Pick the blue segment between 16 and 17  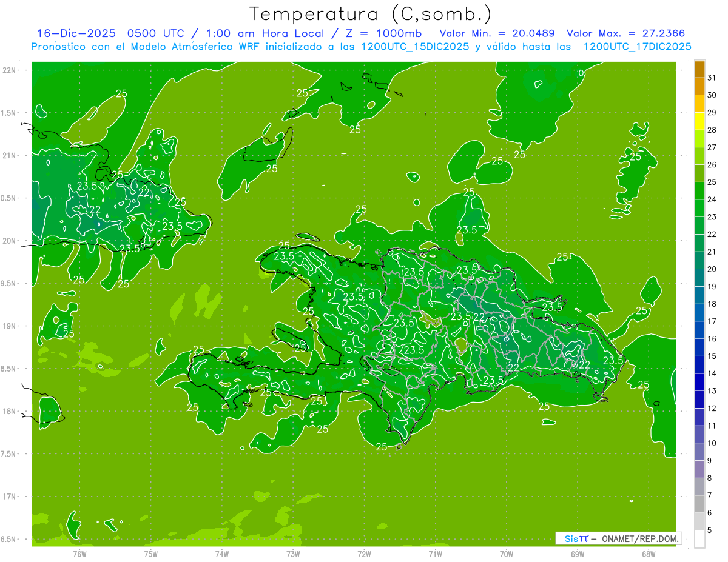[x=699, y=330]
